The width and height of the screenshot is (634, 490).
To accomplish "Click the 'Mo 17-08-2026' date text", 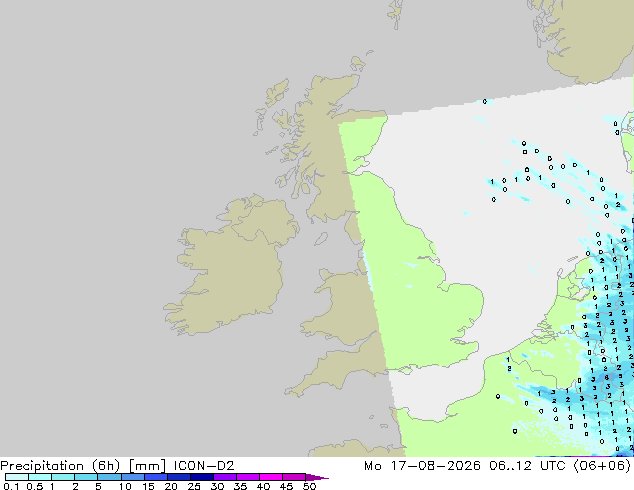I will tap(422, 466).
